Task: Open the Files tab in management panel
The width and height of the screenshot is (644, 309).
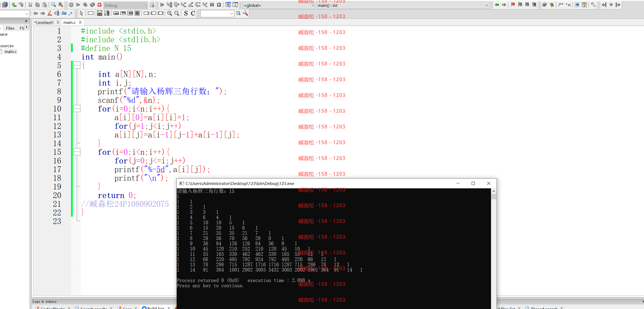Action: coord(10,28)
